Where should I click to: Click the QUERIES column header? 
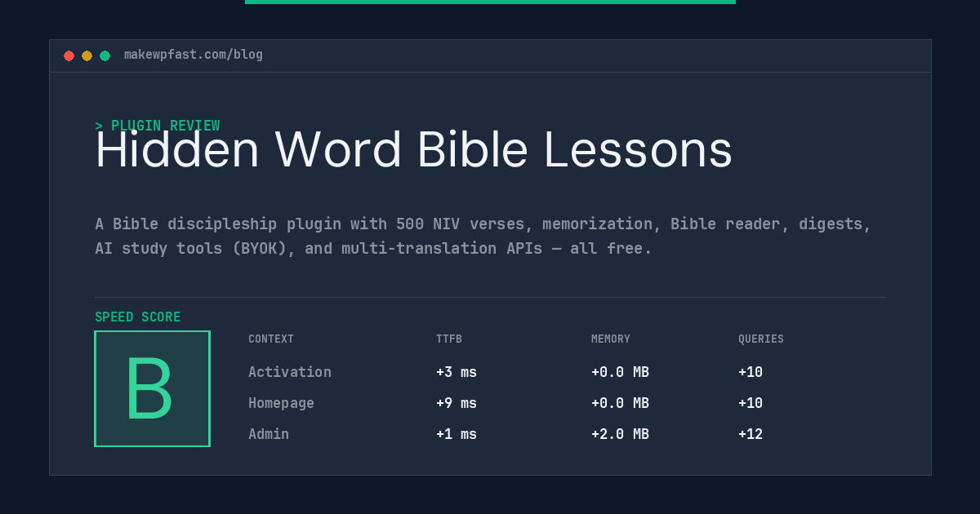761,339
